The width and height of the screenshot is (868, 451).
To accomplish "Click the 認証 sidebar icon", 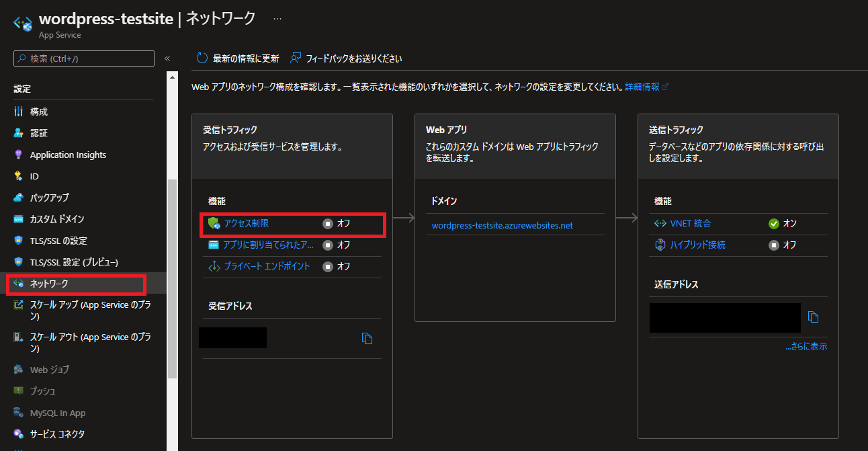I will click(18, 133).
